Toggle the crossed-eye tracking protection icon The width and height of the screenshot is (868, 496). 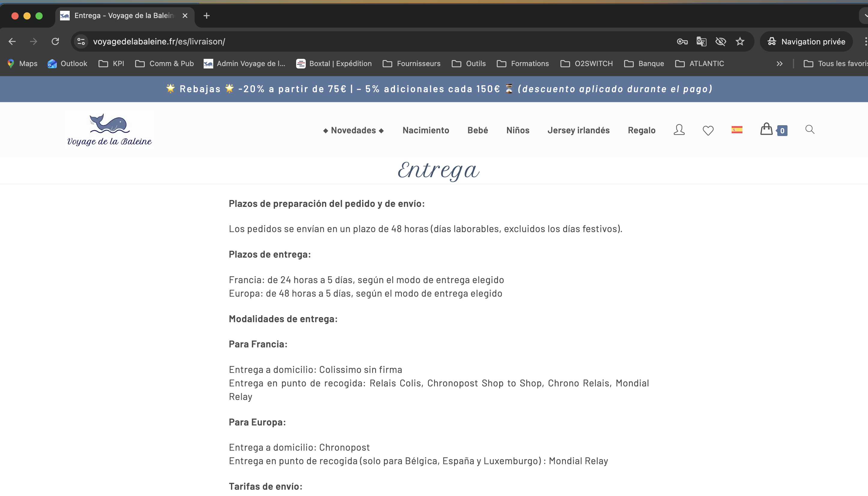[721, 41]
